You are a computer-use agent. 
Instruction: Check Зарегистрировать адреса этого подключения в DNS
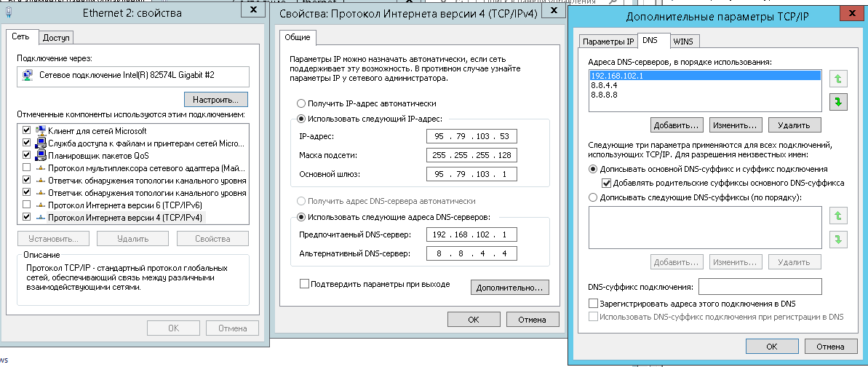coord(592,303)
